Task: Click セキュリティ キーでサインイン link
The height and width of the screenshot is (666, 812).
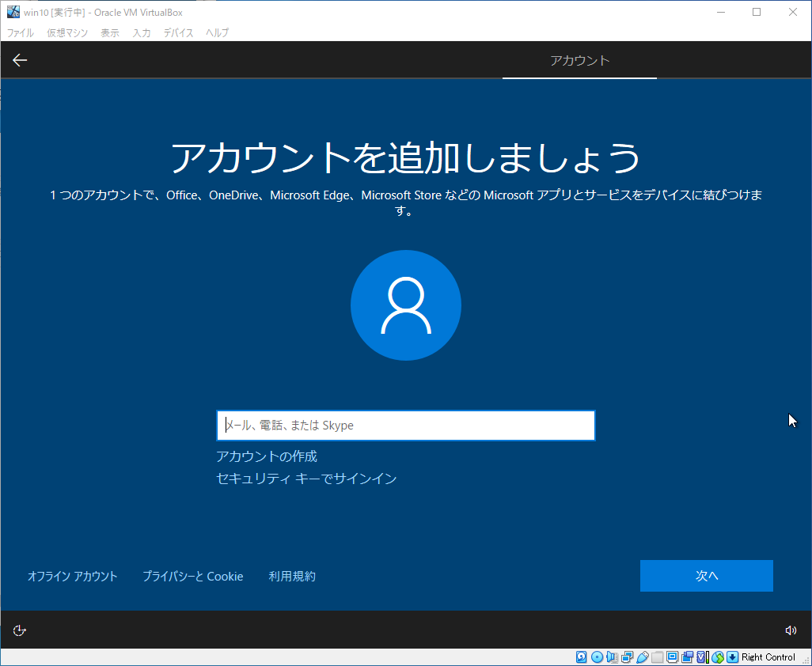Action: coord(306,479)
